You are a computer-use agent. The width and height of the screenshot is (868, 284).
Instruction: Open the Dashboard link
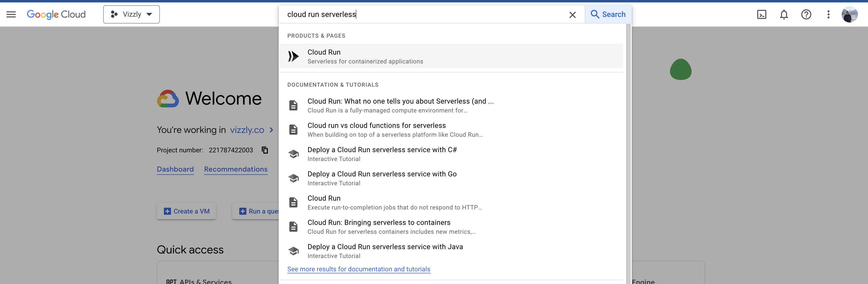click(175, 169)
